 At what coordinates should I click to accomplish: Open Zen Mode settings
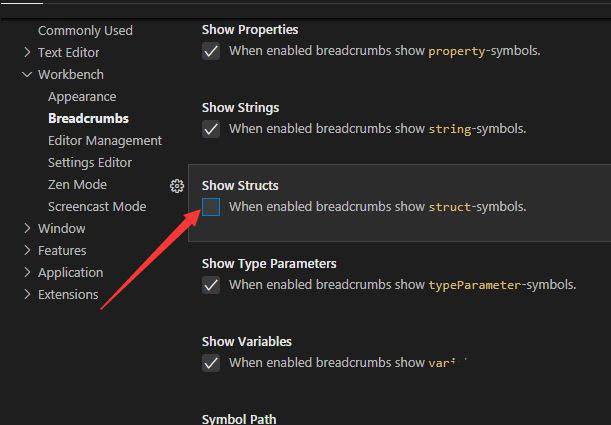coord(77,184)
